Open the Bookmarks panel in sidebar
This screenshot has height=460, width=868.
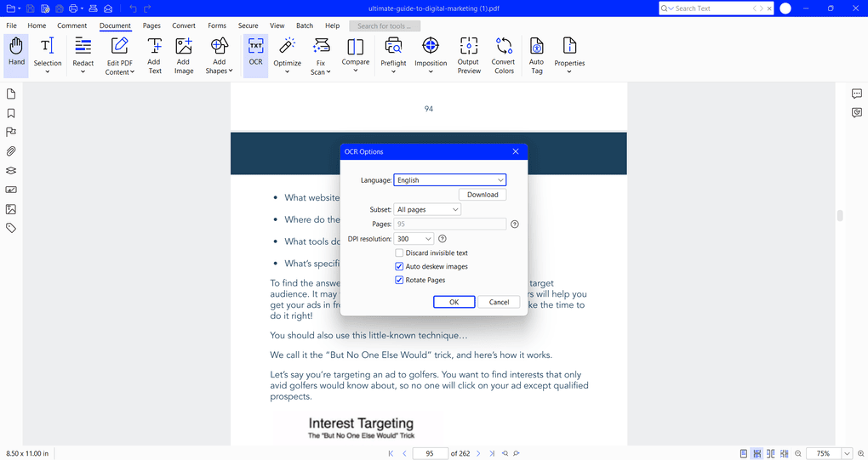(10, 113)
